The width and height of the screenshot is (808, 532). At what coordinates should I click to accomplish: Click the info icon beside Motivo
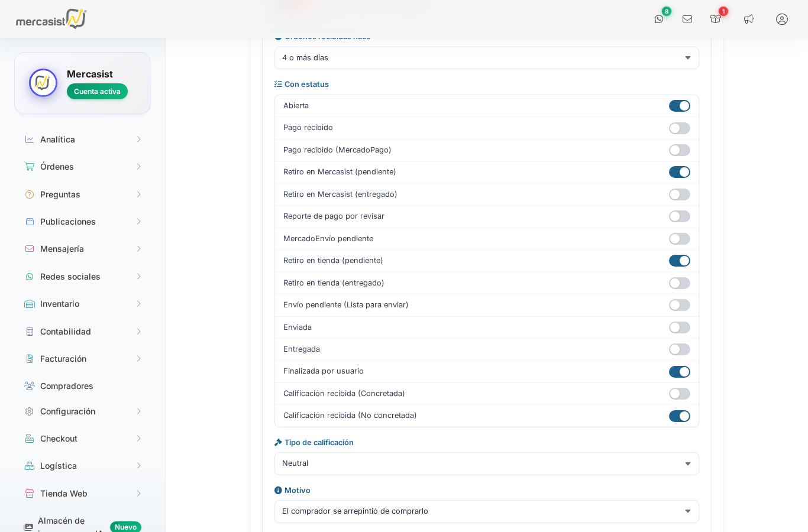click(278, 491)
